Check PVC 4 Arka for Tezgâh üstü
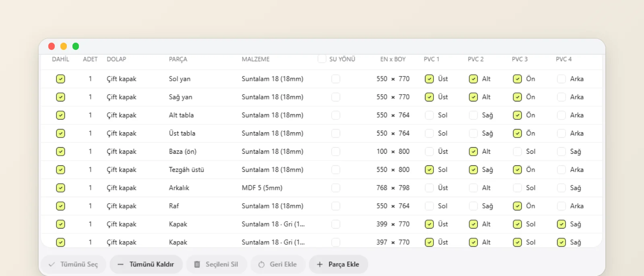The width and height of the screenshot is (644, 276). [x=561, y=170]
